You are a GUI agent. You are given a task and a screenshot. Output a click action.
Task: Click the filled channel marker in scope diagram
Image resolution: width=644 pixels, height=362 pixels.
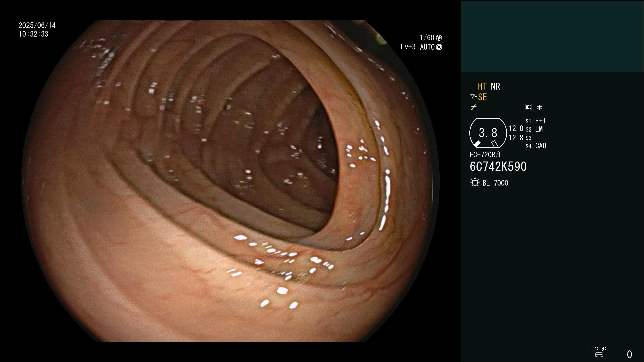pos(477,144)
